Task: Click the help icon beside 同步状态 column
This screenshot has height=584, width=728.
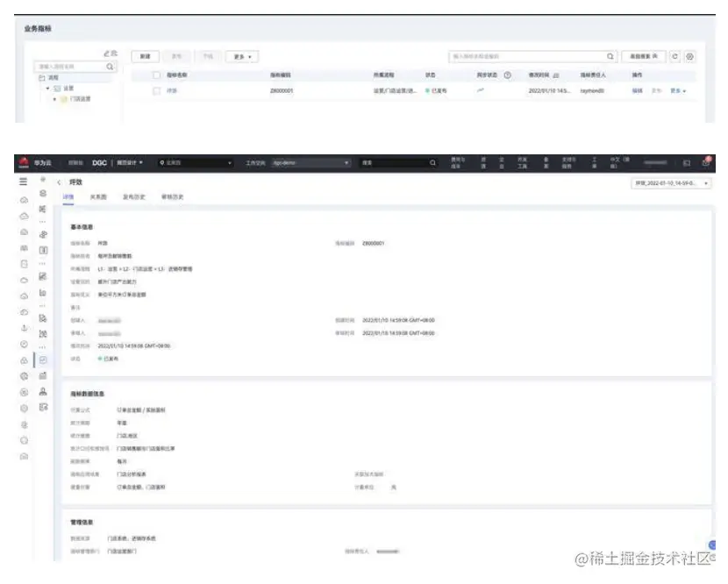Action: 508,75
